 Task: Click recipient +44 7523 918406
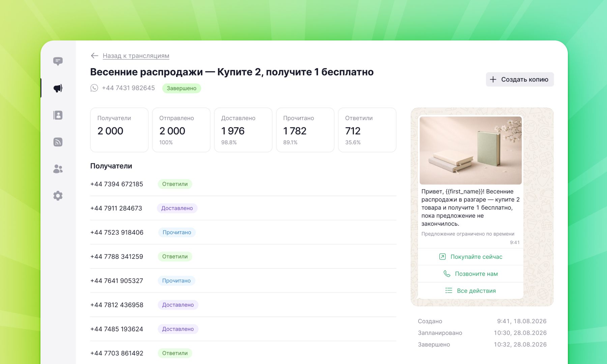pyautogui.click(x=117, y=232)
